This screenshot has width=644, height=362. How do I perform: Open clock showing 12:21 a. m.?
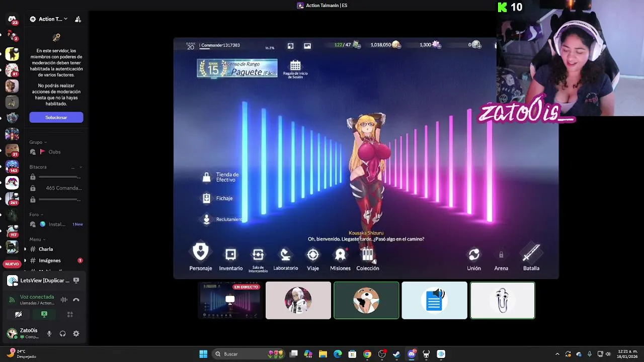point(627,354)
